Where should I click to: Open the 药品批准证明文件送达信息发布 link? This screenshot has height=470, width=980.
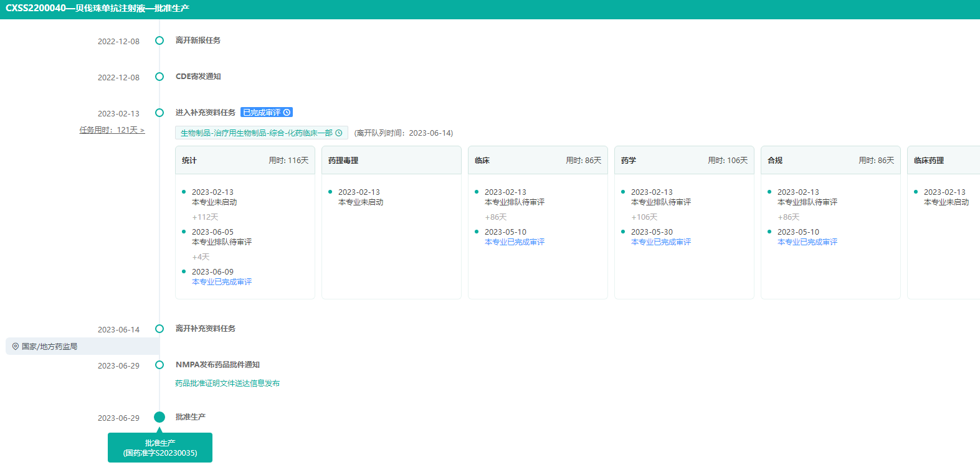(227, 383)
